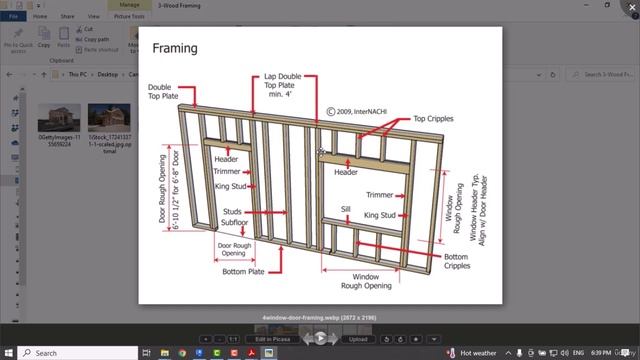Screen dimensions: 640x360
Task: Click the Copy icon in the ribbon
Action: 44,37
